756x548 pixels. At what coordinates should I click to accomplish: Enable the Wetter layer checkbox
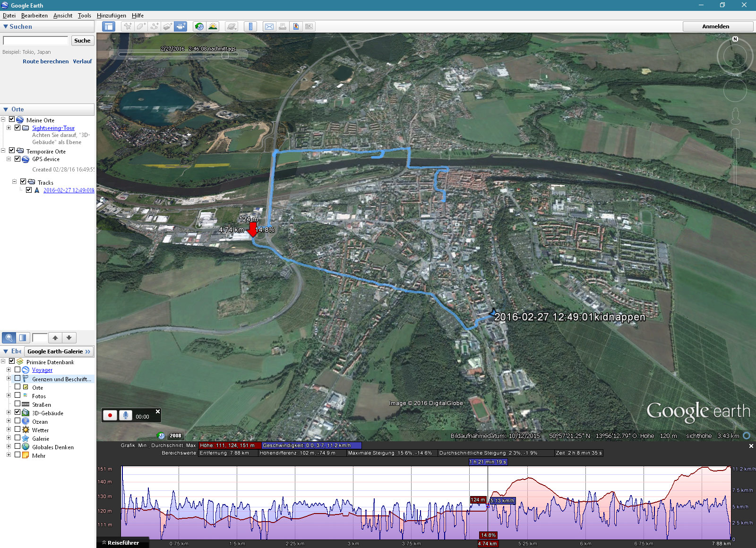tap(17, 429)
